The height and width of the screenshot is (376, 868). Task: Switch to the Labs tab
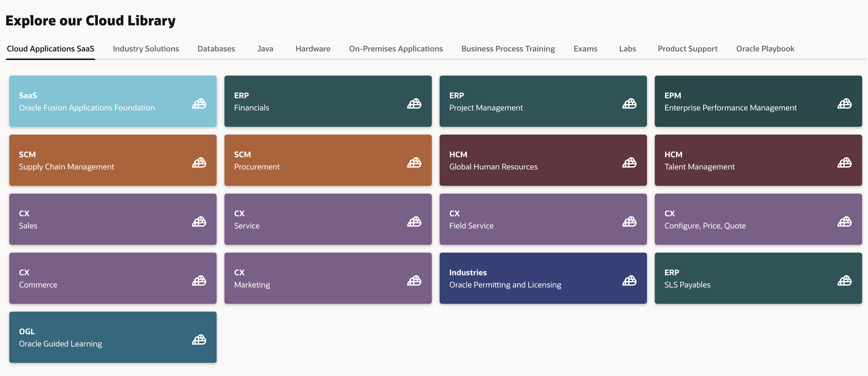627,49
